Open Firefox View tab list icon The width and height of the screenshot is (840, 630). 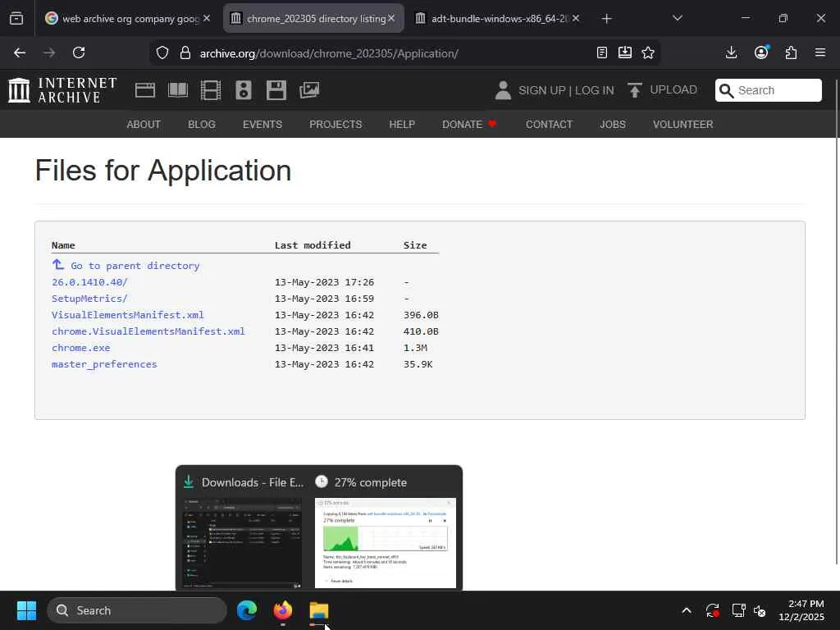click(16, 18)
